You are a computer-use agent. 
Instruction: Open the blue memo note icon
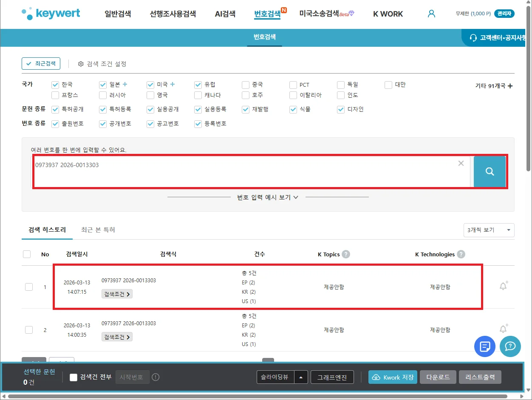(x=485, y=346)
